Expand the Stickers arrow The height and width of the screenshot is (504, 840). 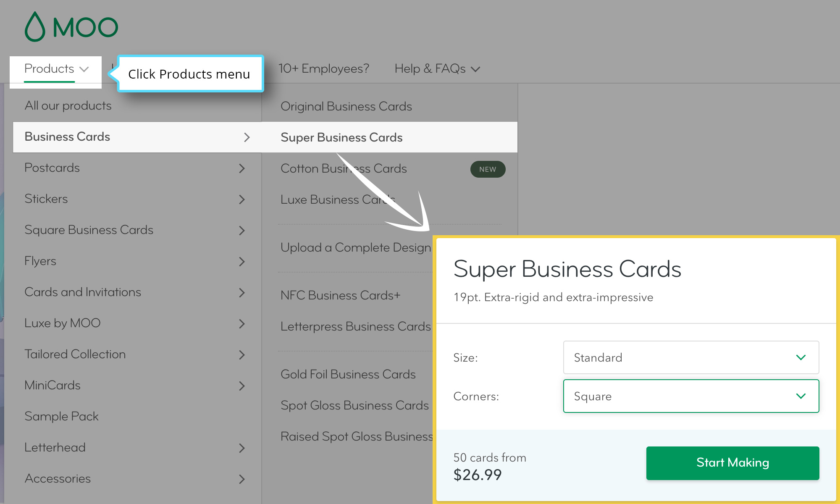coord(242,199)
